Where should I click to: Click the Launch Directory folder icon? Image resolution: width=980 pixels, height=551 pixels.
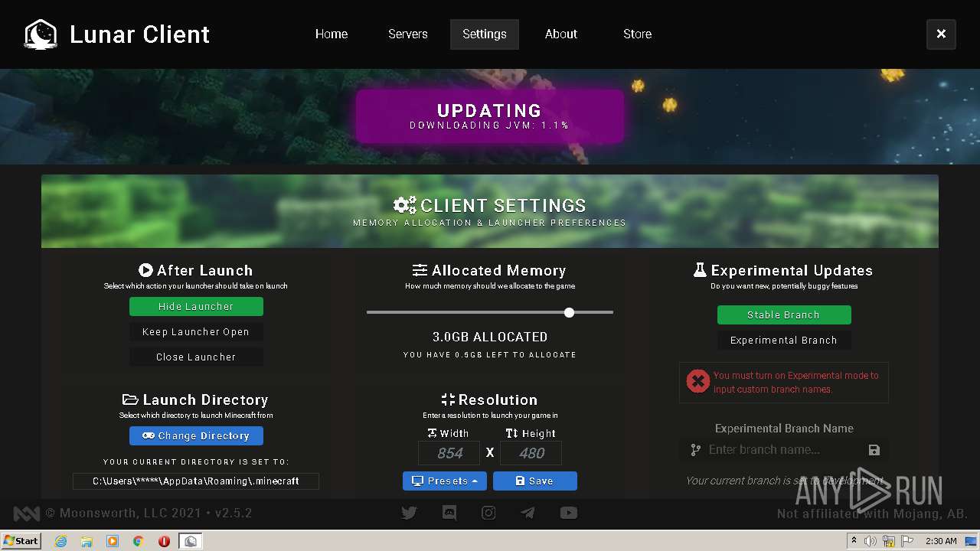pyautogui.click(x=130, y=399)
